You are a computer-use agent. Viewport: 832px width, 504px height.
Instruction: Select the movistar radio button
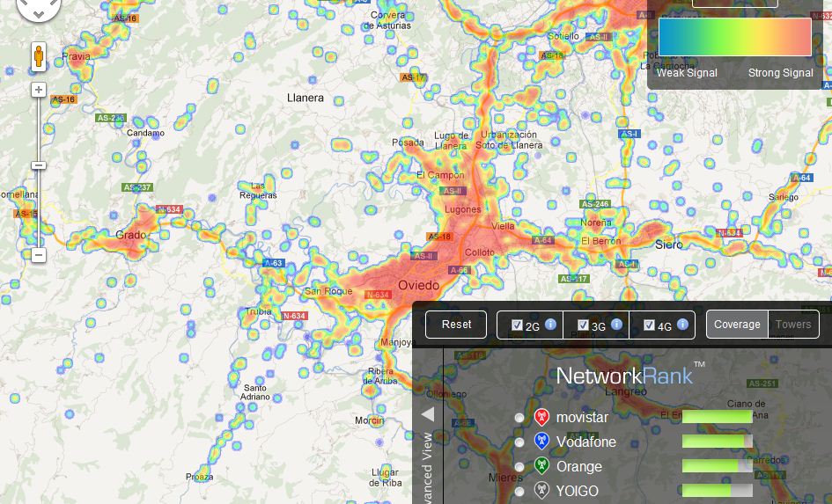[x=519, y=418]
